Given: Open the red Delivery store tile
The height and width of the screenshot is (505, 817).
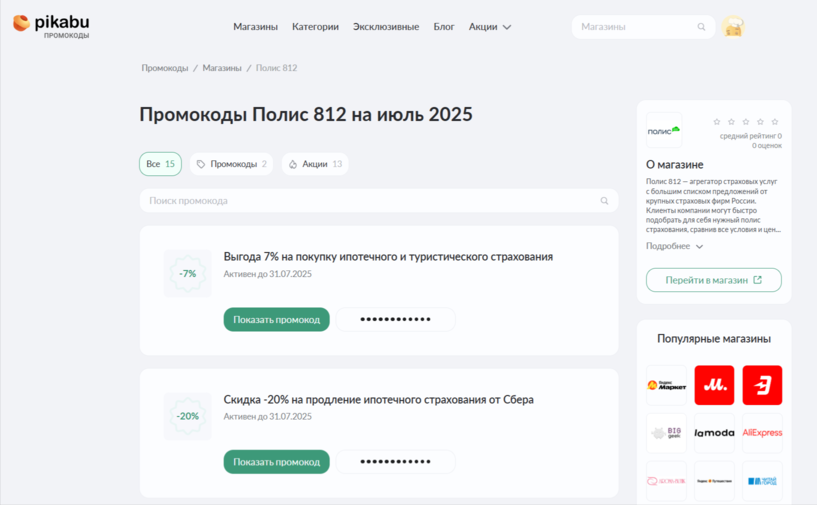Looking at the screenshot, I should [762, 385].
